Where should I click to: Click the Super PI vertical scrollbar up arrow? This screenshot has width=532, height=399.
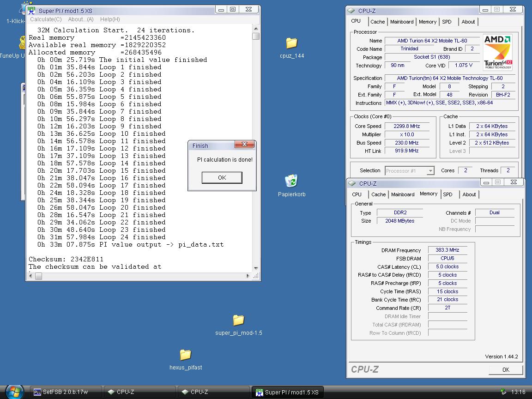(x=256, y=29)
